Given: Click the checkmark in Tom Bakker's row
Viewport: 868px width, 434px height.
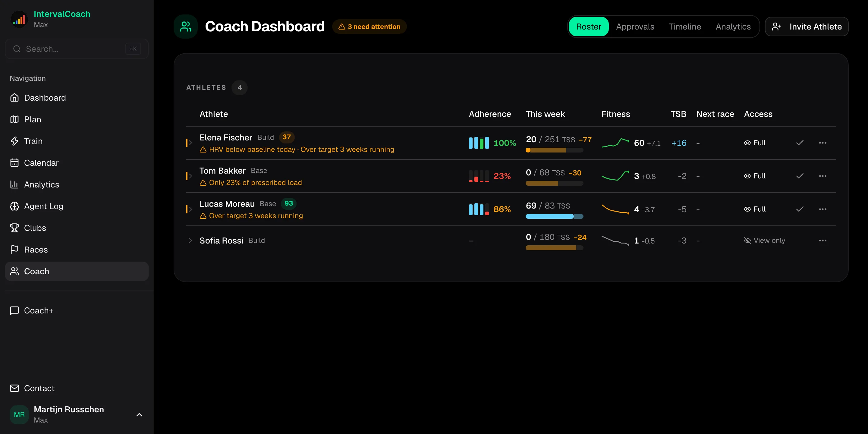Looking at the screenshot, I should pos(800,176).
